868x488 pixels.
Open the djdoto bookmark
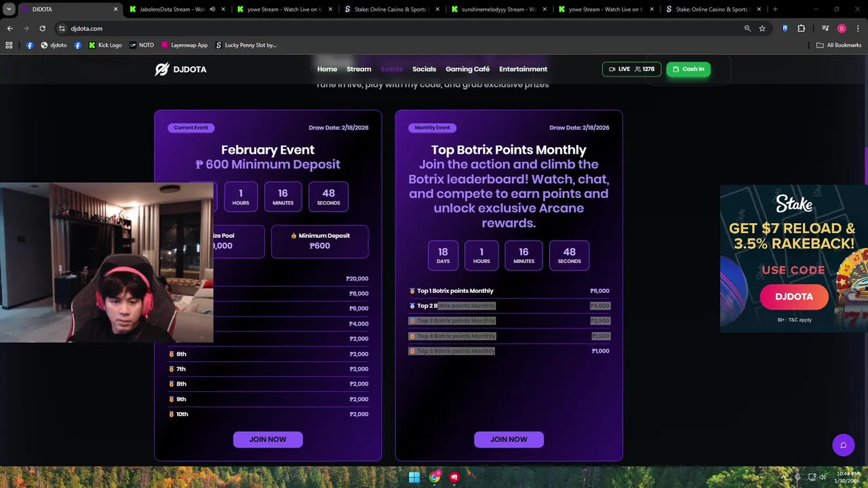click(54, 45)
